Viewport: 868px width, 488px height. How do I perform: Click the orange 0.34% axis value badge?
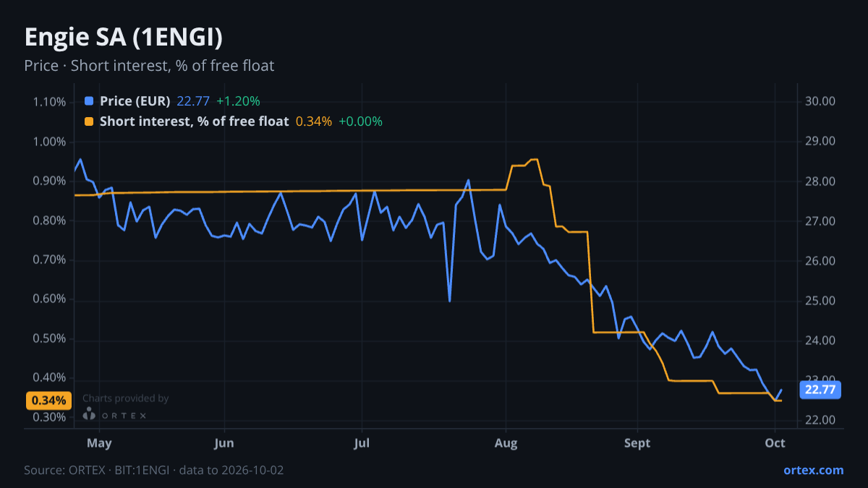click(48, 401)
